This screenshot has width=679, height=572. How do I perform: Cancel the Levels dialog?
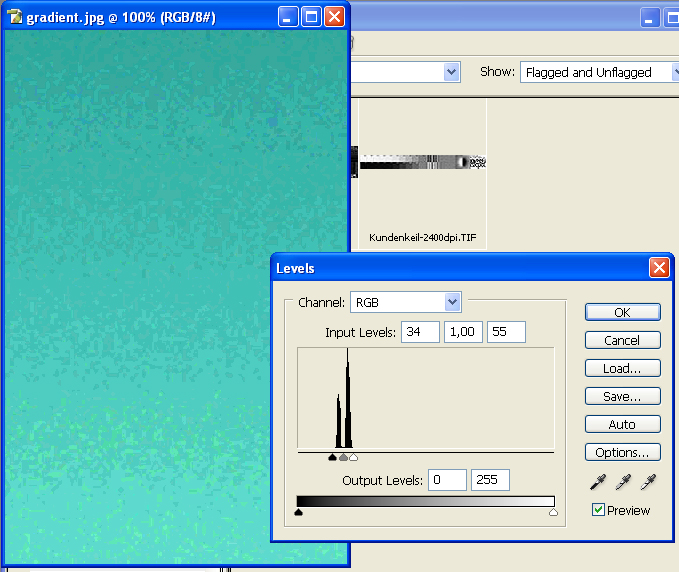622,340
